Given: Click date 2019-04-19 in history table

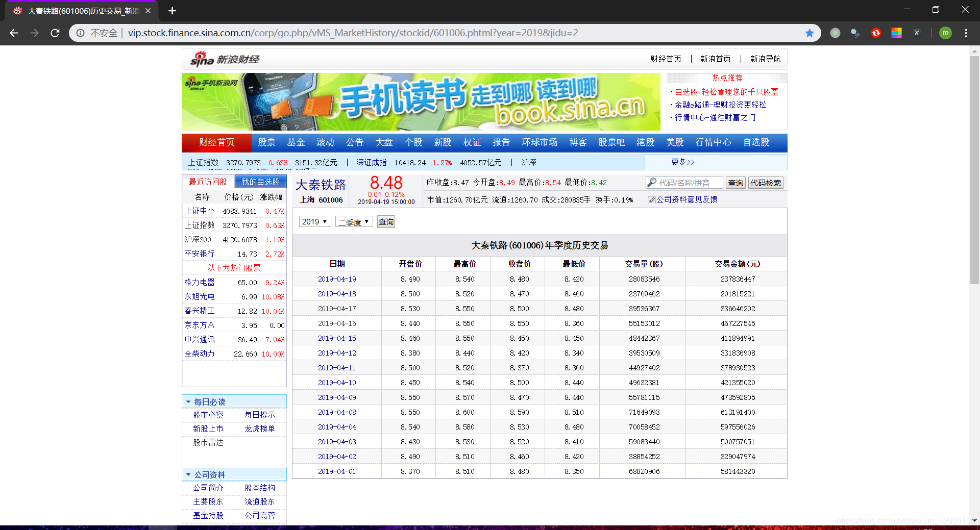Looking at the screenshot, I should pos(337,279).
